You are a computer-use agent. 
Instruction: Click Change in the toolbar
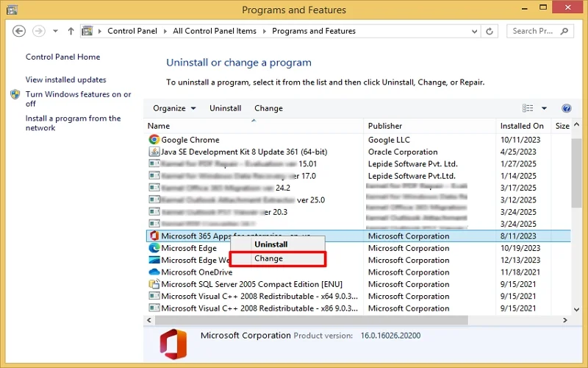268,108
